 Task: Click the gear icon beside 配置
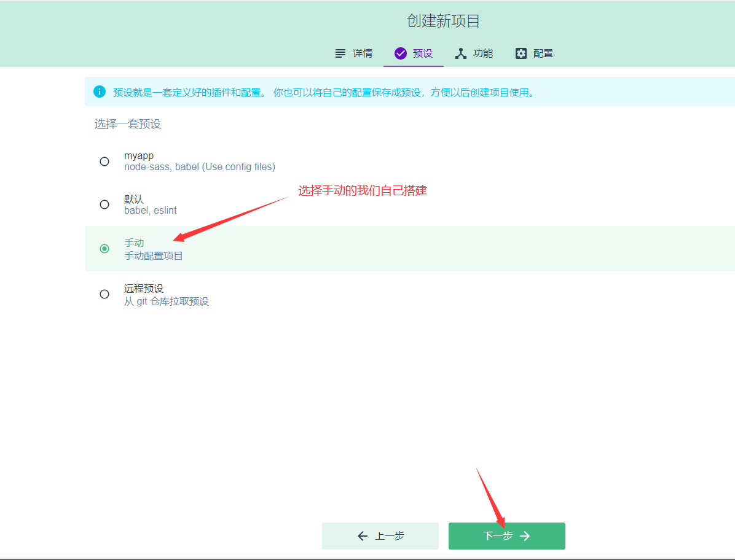(x=521, y=53)
